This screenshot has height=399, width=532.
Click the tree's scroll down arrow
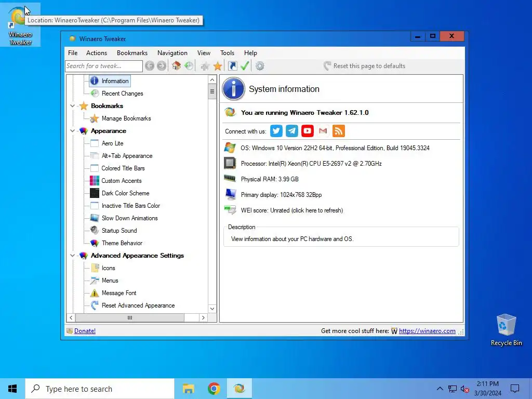coord(212,309)
